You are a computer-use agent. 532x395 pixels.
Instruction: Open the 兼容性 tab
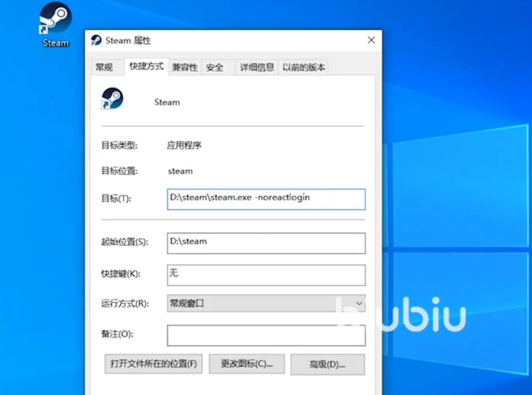tap(185, 68)
